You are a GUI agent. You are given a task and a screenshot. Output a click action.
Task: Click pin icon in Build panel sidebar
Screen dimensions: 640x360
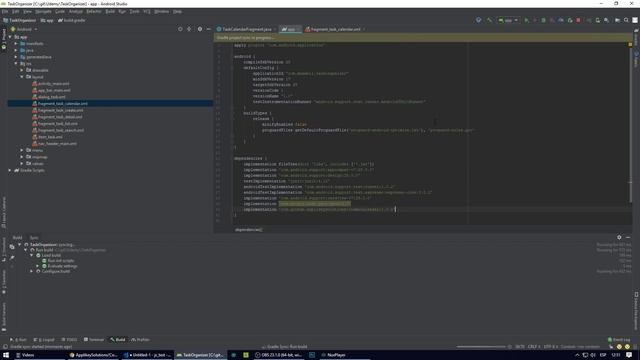click(12, 258)
